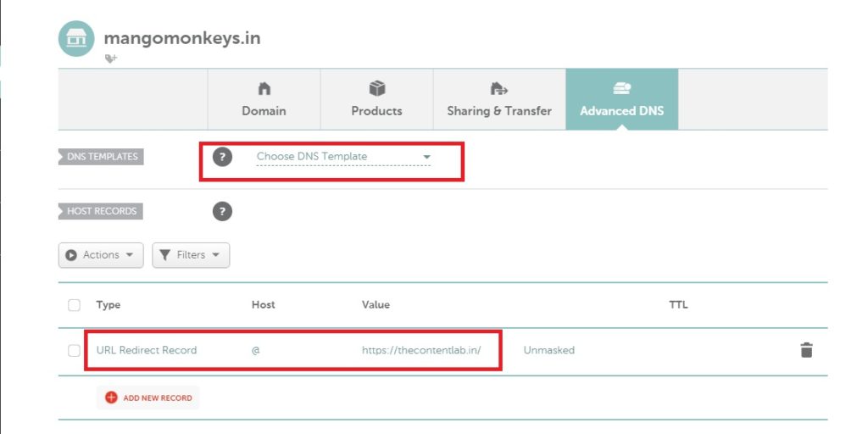Click the house icon on Domain tab
Image resolution: width=868 pixels, height=434 pixels.
point(264,88)
